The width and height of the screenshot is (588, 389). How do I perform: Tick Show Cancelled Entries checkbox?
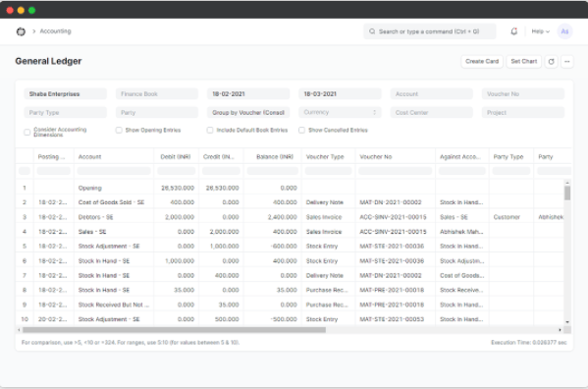301,131
